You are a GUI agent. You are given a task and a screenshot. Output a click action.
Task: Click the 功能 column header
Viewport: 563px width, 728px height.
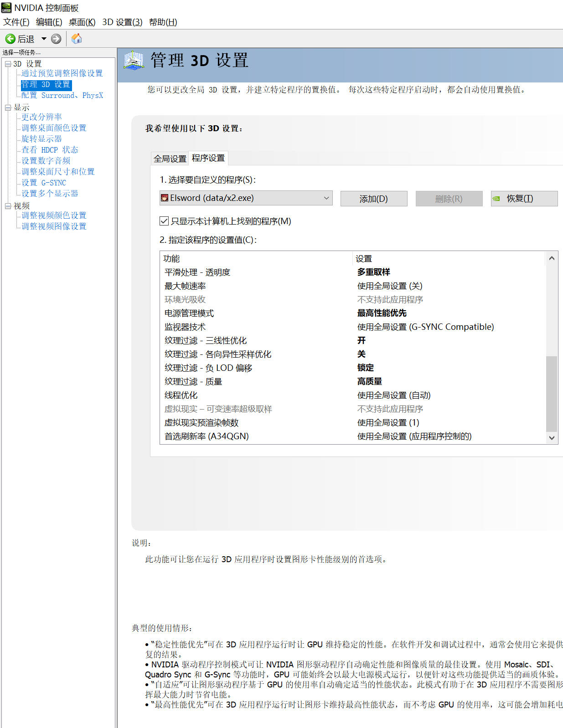257,259
